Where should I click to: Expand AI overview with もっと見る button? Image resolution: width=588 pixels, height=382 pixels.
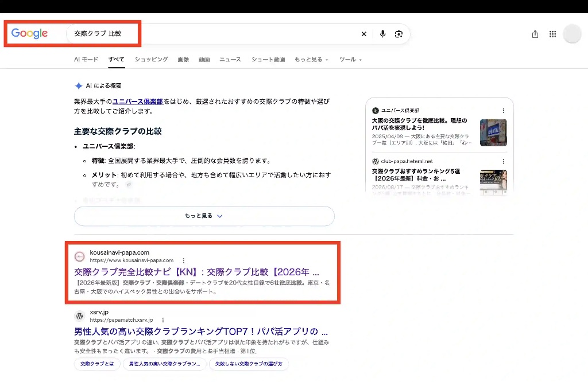click(204, 216)
